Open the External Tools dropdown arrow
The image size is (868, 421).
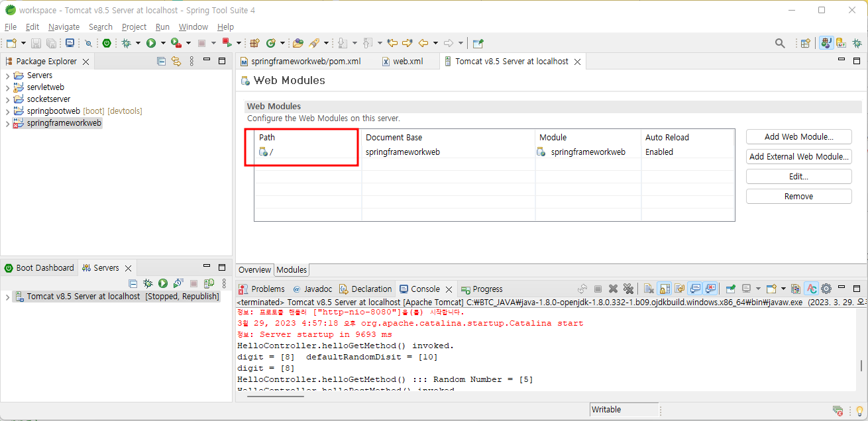(x=188, y=43)
